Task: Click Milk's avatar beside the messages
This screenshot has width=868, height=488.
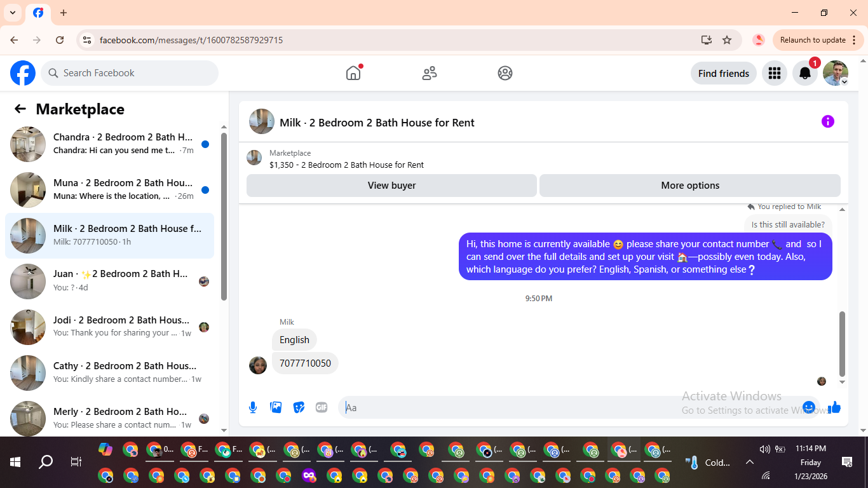Action: pos(258,365)
